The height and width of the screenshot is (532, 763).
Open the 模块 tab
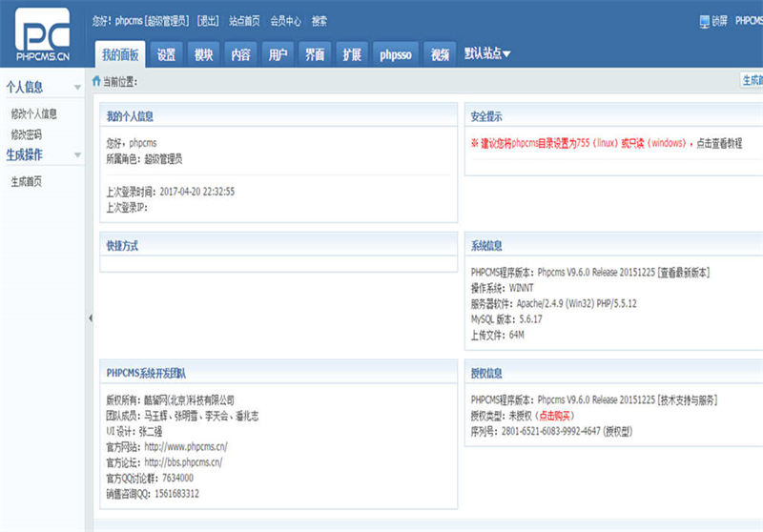pos(203,54)
